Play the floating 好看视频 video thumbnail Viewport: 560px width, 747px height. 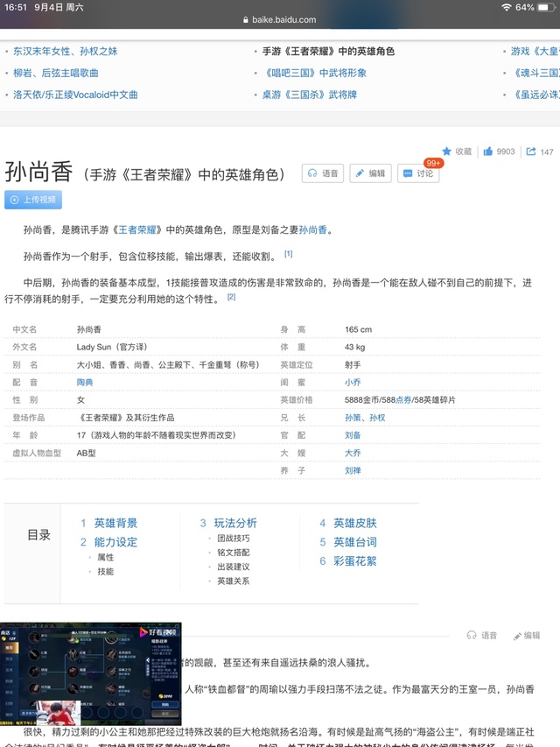point(90,673)
